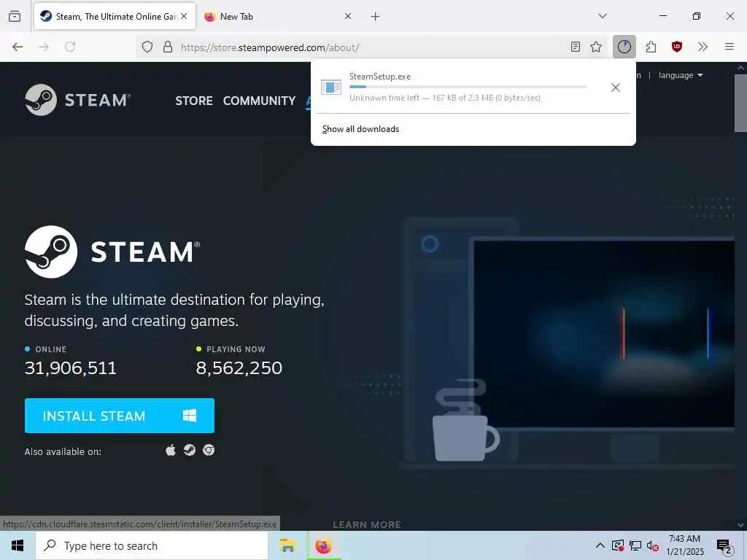
Task: Cancel the SteamSetup.exe download
Action: click(616, 87)
